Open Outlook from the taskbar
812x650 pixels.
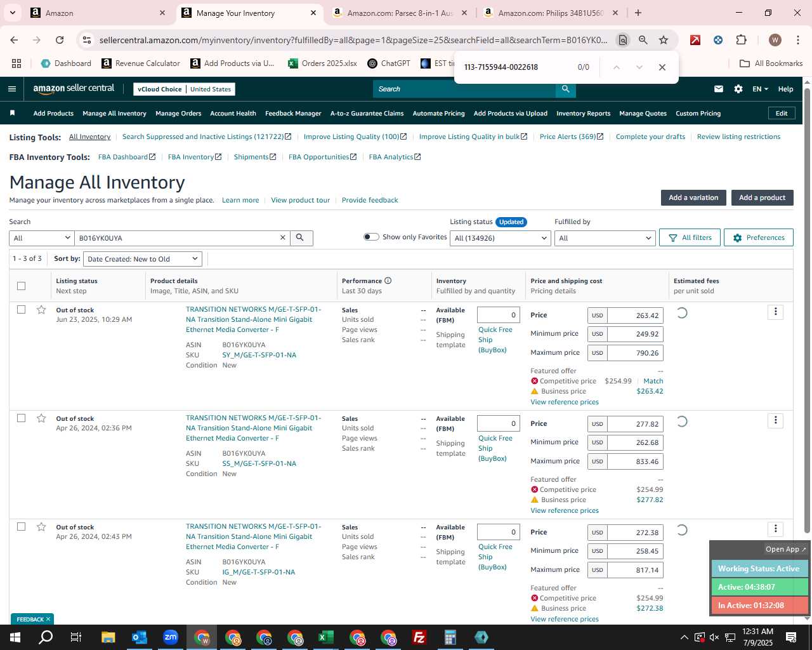coord(140,637)
